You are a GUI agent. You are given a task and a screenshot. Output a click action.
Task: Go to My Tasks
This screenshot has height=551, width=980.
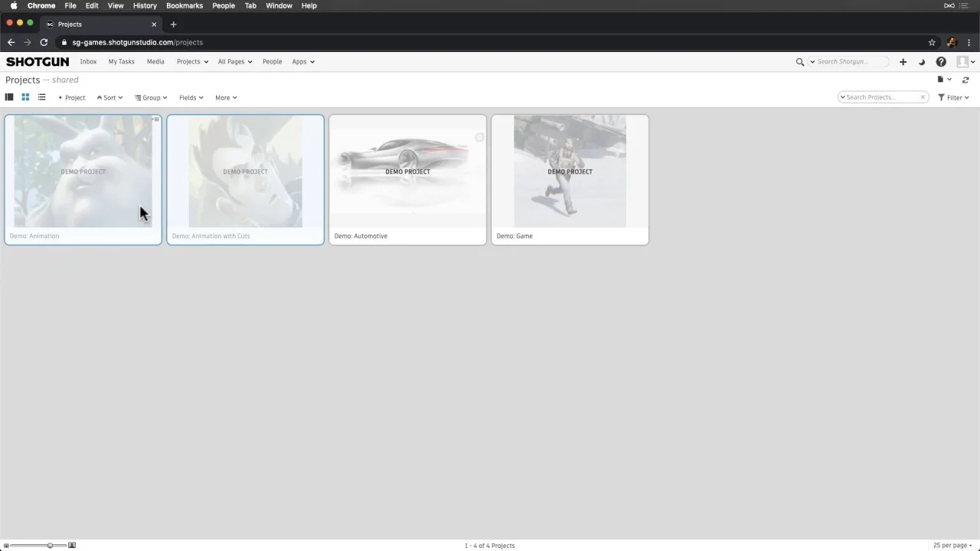[121, 61]
